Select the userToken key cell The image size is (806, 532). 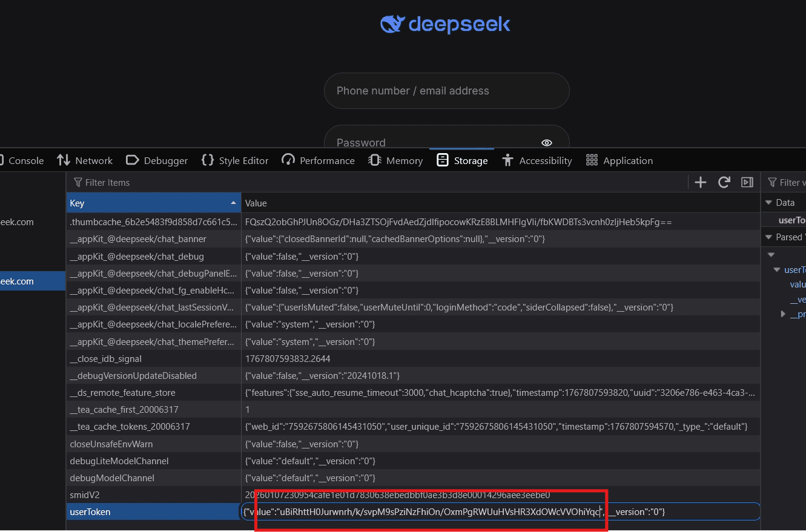[x=154, y=512]
